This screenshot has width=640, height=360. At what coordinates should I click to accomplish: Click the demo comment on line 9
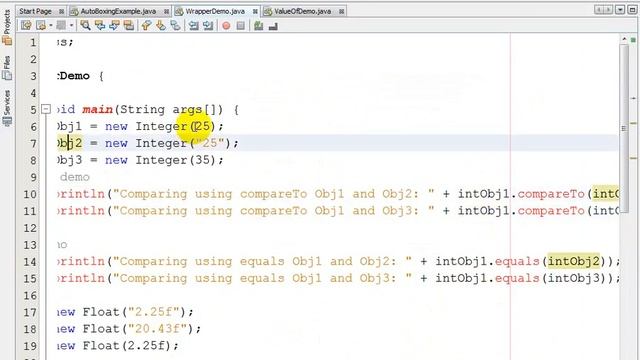75,177
